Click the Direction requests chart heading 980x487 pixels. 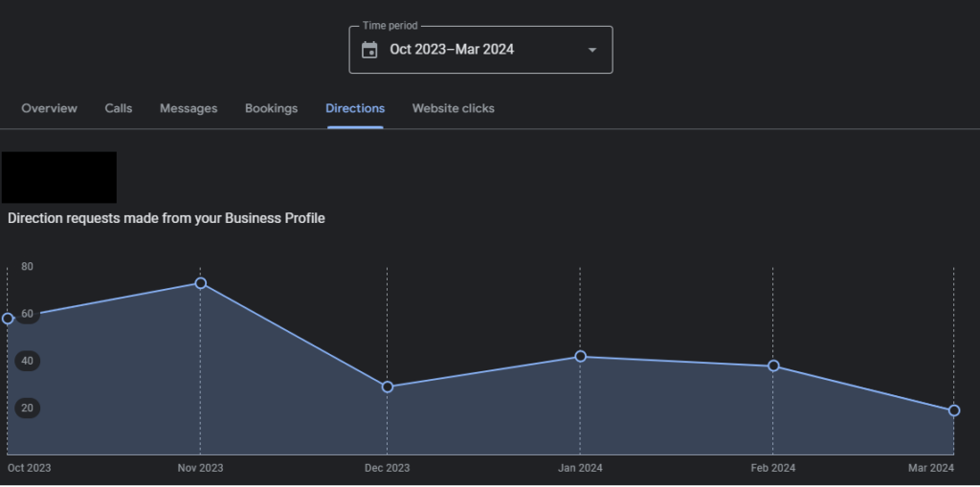tap(167, 219)
